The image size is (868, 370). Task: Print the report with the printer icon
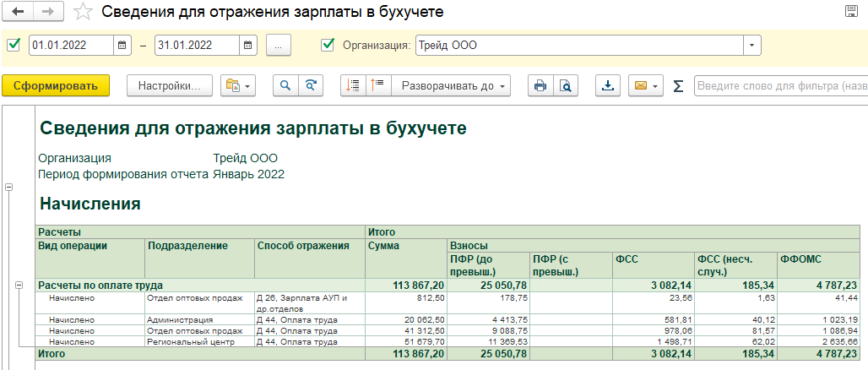point(540,86)
